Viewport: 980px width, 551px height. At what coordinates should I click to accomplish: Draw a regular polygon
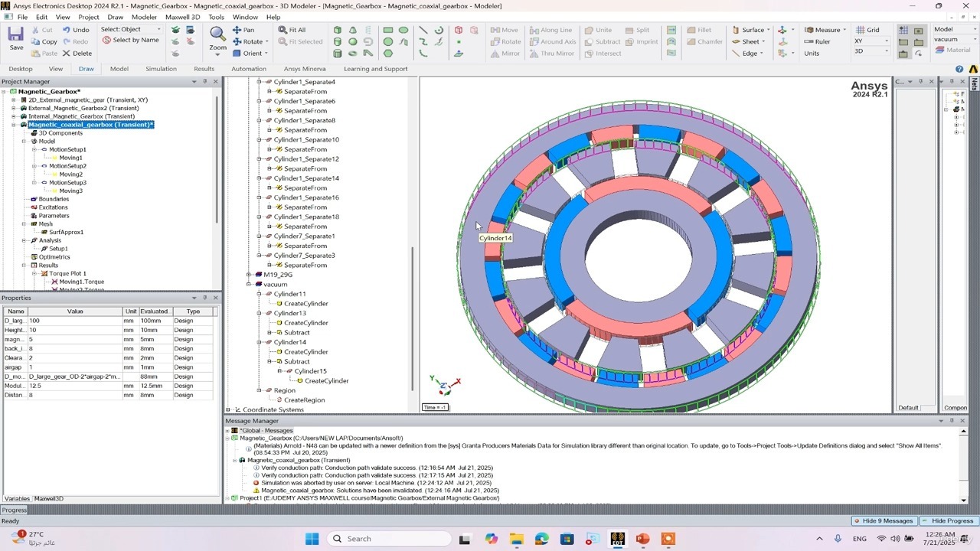[x=388, y=54]
